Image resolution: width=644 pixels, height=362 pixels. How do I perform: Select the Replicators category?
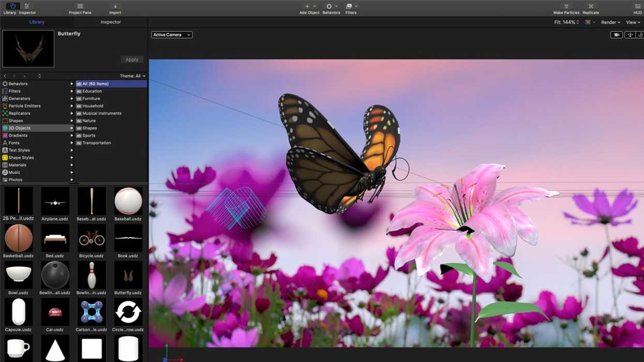click(x=38, y=113)
